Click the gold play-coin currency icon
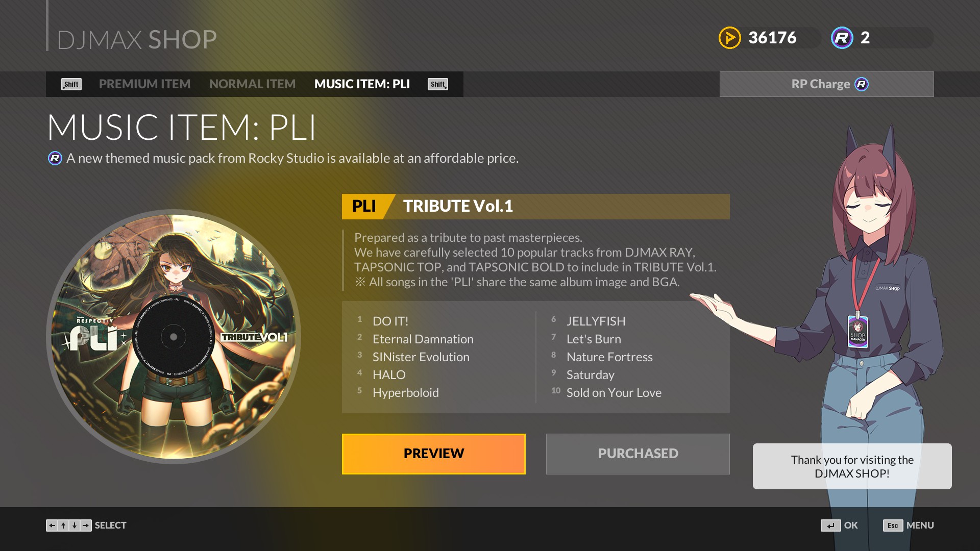The height and width of the screenshot is (551, 980). (729, 38)
